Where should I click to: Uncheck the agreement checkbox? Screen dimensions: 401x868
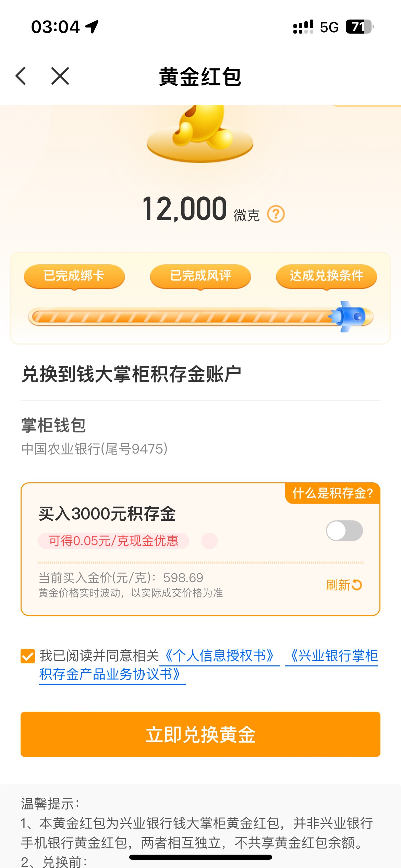pyautogui.click(x=28, y=656)
